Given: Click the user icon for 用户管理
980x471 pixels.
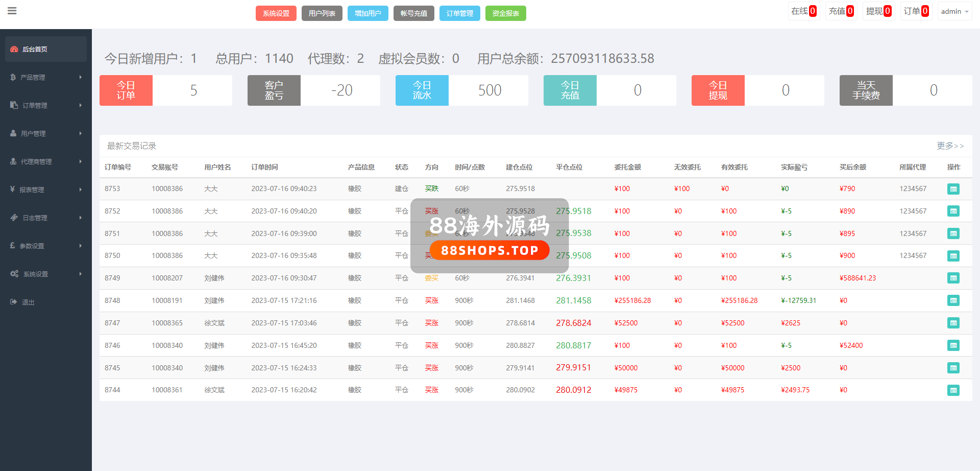Looking at the screenshot, I should tap(13, 133).
